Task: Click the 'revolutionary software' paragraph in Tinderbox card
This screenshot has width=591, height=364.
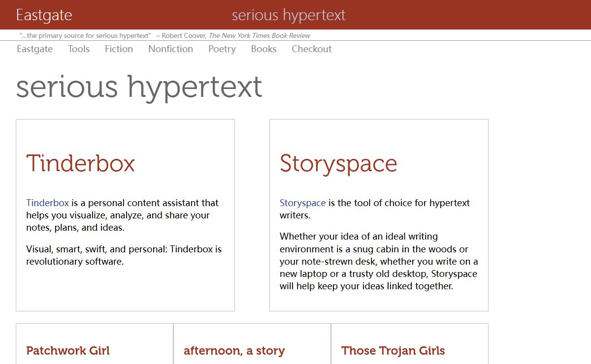Action: coord(124,255)
